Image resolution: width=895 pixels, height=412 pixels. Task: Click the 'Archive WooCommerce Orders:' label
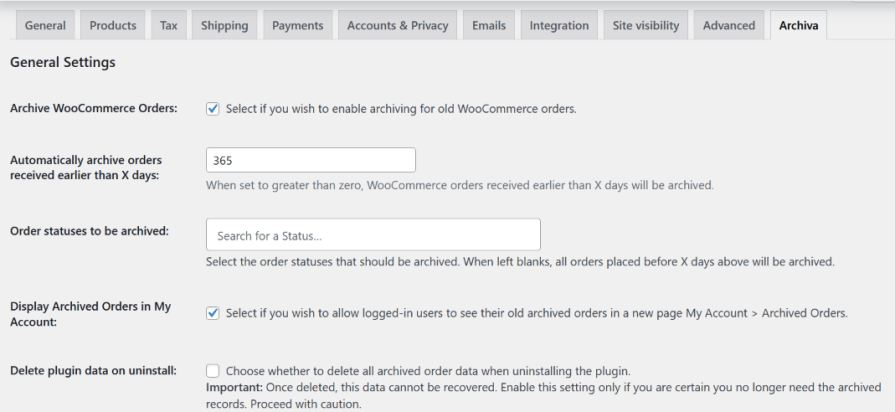[x=93, y=108]
